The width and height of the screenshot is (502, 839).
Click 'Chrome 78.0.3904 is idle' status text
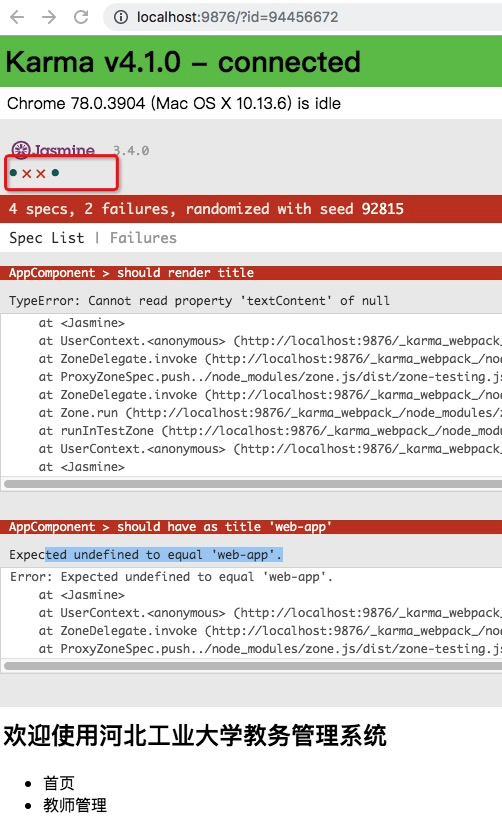pyautogui.click(x=174, y=103)
